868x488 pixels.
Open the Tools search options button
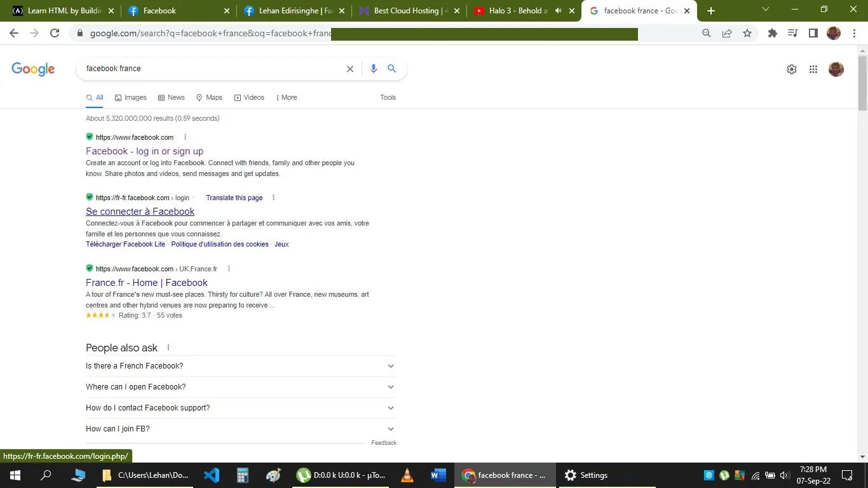coord(388,97)
